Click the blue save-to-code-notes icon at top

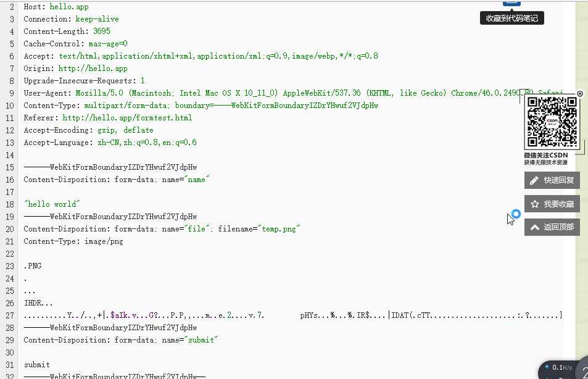coord(511,3)
